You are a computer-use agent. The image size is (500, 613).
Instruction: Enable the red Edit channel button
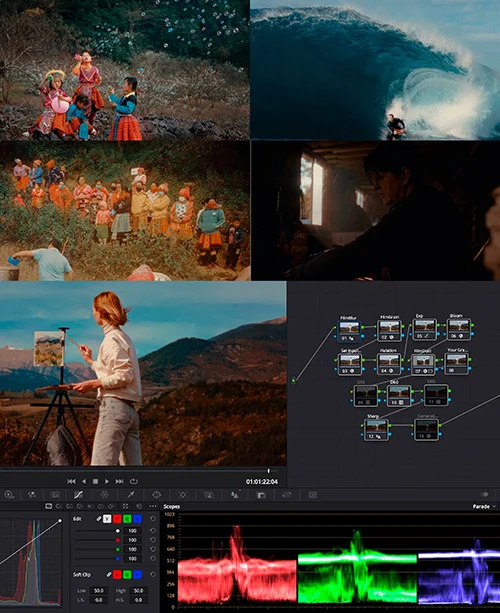(x=117, y=519)
